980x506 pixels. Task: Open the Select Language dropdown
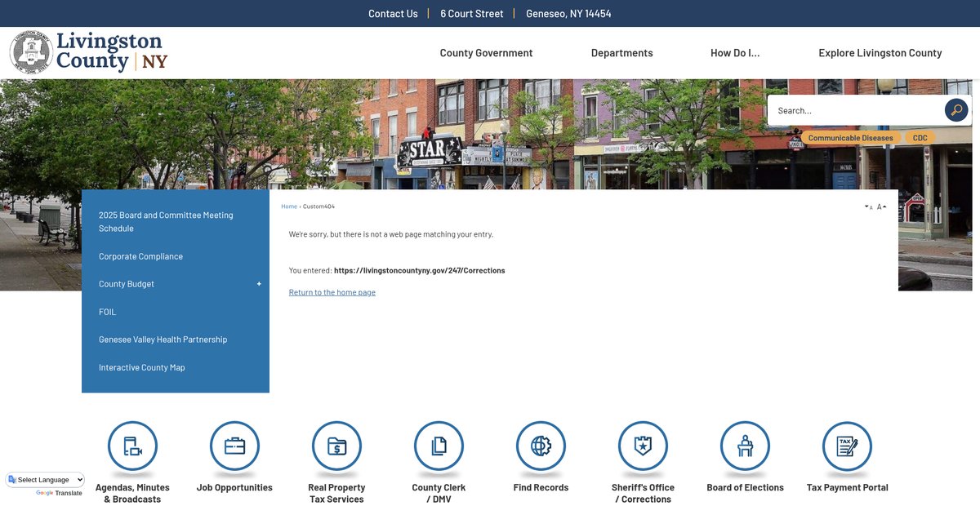(x=45, y=480)
